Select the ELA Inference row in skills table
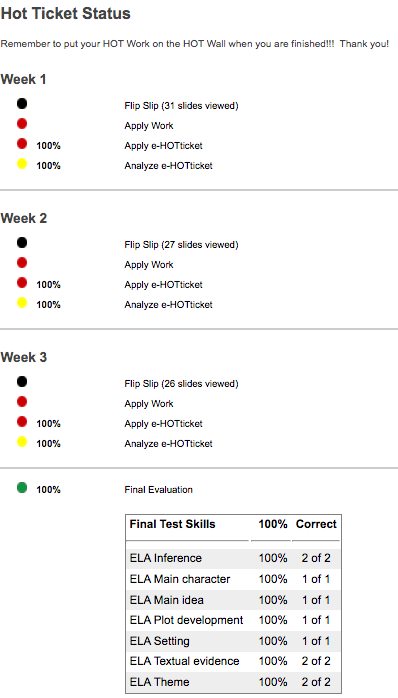The image size is (398, 698). pyautogui.click(x=233, y=558)
